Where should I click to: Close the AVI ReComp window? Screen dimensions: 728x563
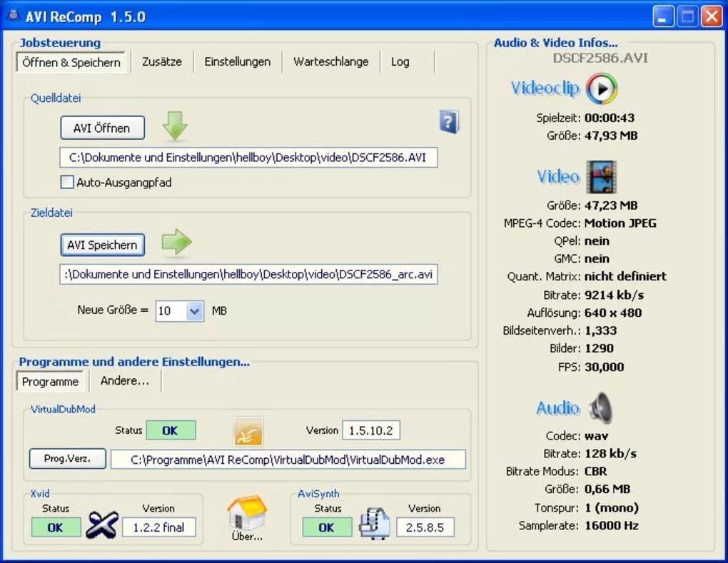[712, 16]
